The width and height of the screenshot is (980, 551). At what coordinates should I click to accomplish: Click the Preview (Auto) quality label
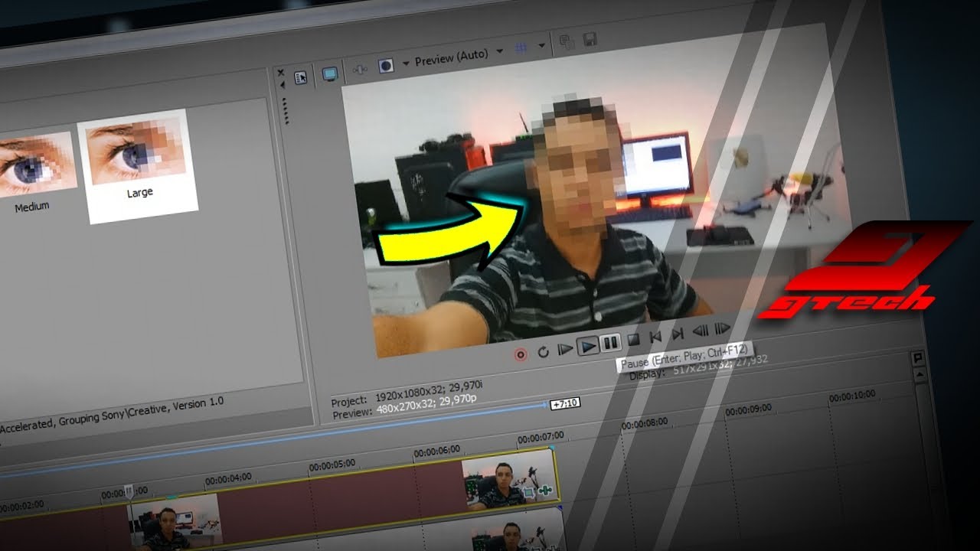click(x=451, y=57)
